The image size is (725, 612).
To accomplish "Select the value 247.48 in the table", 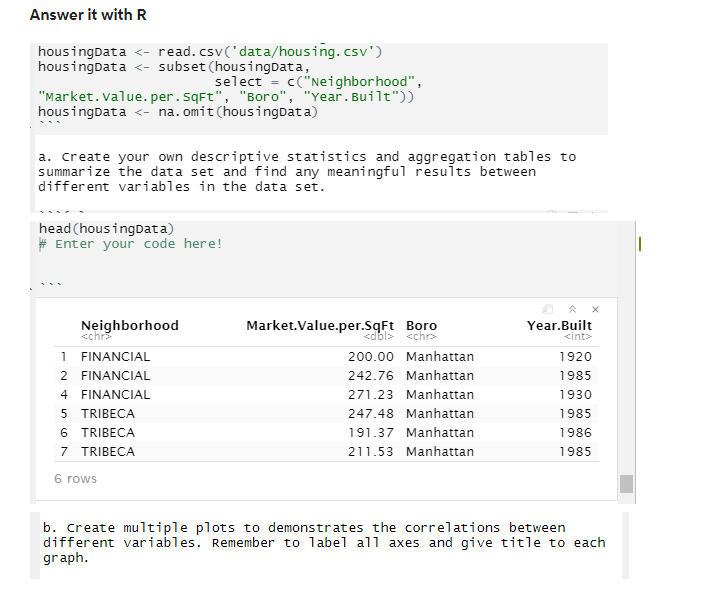I will click(371, 413).
